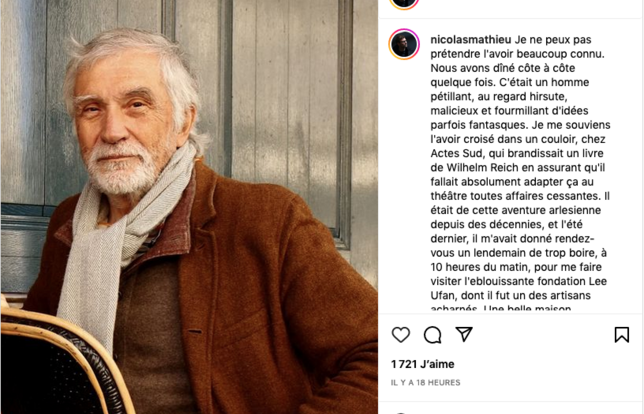Open nicolasmathieu's story from the caption avatar
Image resolution: width=644 pixels, height=414 pixels.
[404, 44]
